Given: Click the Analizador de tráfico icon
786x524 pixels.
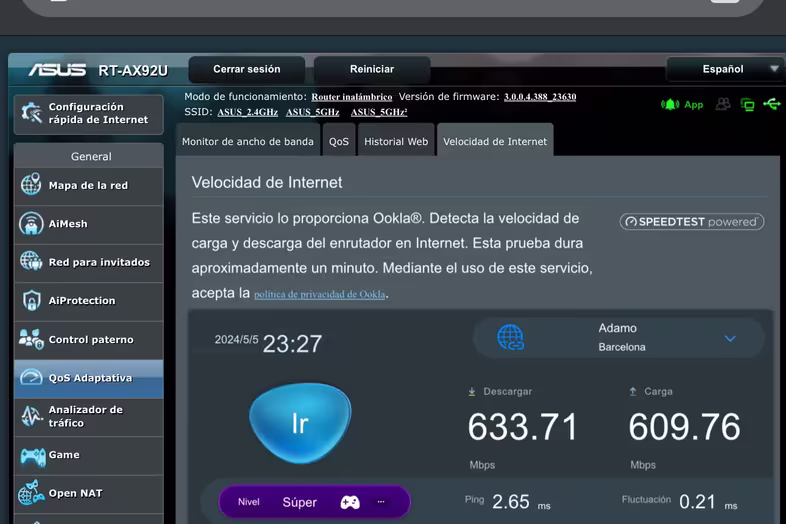Looking at the screenshot, I should point(31,416).
